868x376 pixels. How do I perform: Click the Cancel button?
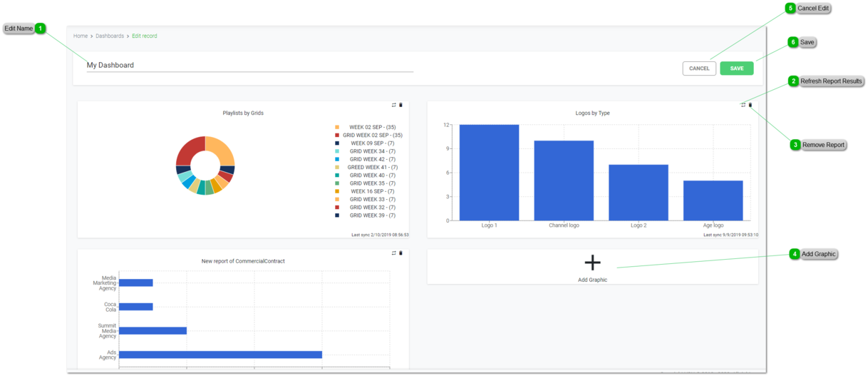pyautogui.click(x=698, y=68)
